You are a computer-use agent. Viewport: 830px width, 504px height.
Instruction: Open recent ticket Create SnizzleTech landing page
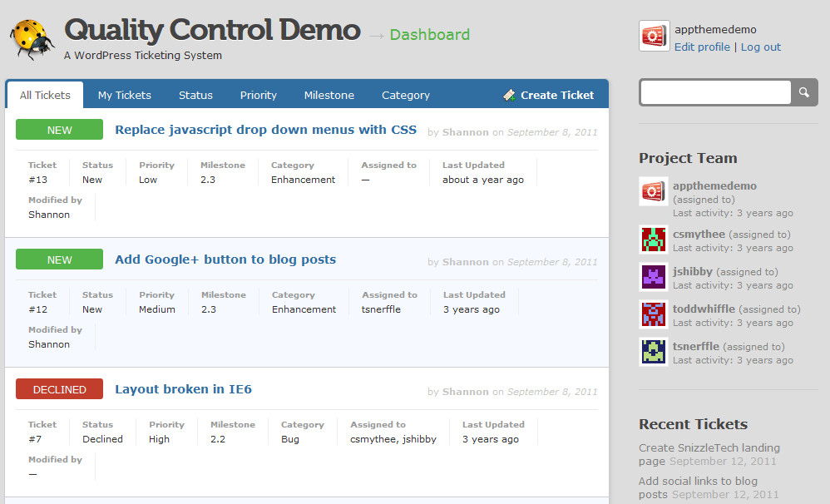click(709, 454)
